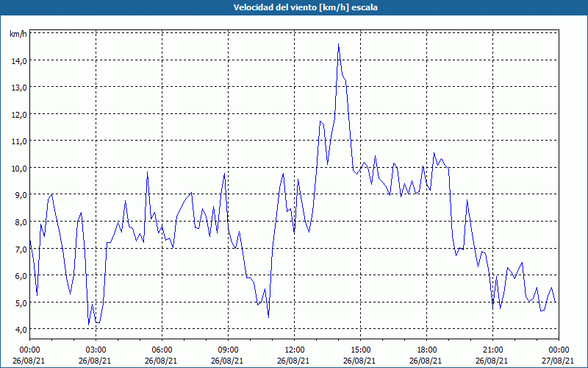Click the wind speed dip near 11:00
Image resolution: width=588 pixels, height=368 pixels.
point(268,317)
